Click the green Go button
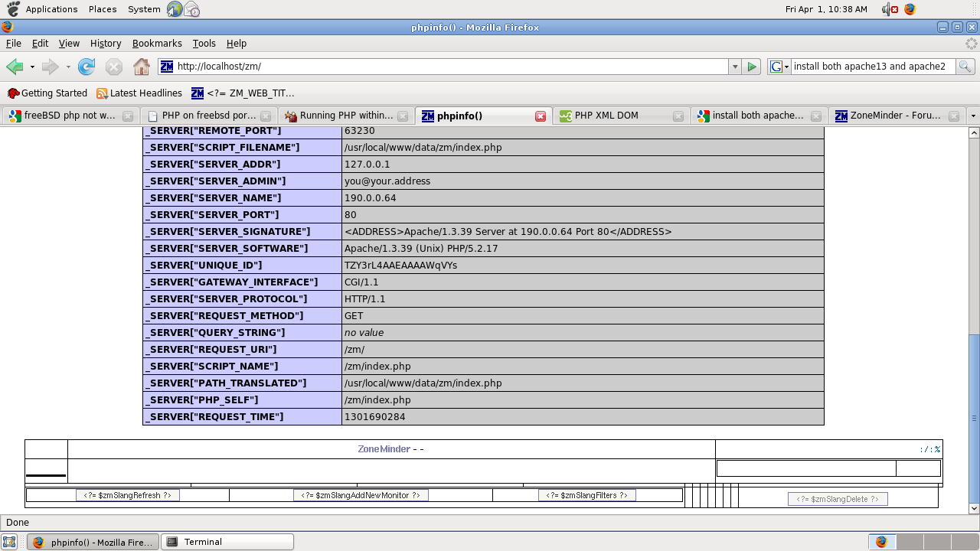This screenshot has height=551, width=980. 752,67
